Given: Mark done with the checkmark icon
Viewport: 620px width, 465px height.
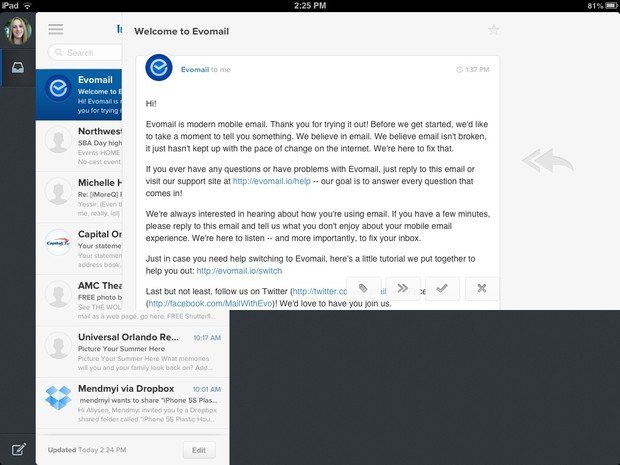Looking at the screenshot, I should pos(442,288).
